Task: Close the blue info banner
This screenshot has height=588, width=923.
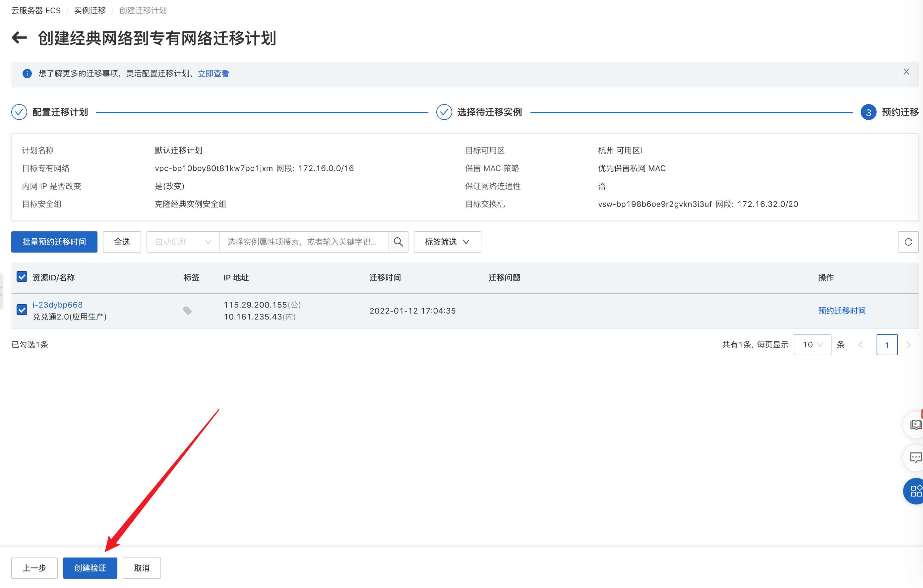Action: (x=906, y=72)
